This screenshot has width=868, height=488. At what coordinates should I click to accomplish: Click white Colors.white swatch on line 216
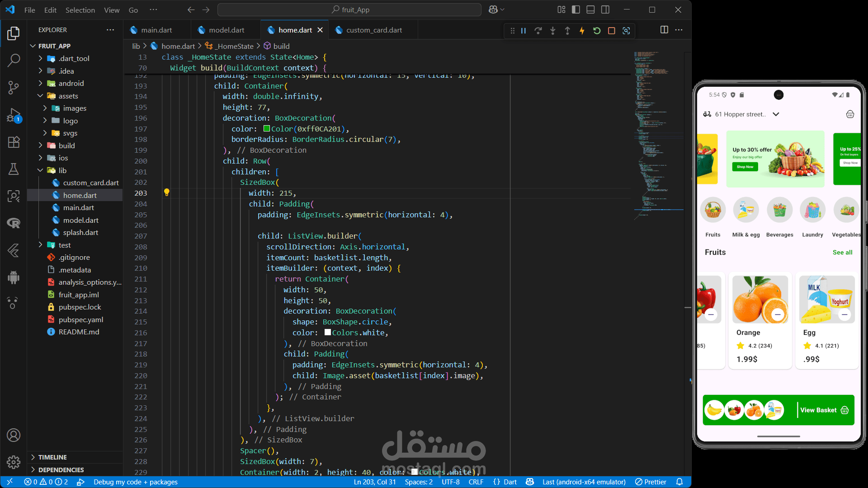tap(328, 333)
